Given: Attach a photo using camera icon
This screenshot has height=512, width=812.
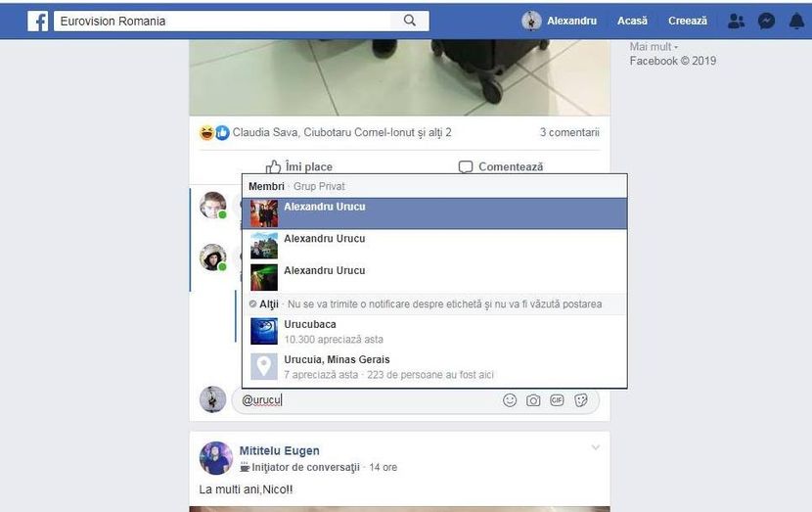Looking at the screenshot, I should point(533,399).
